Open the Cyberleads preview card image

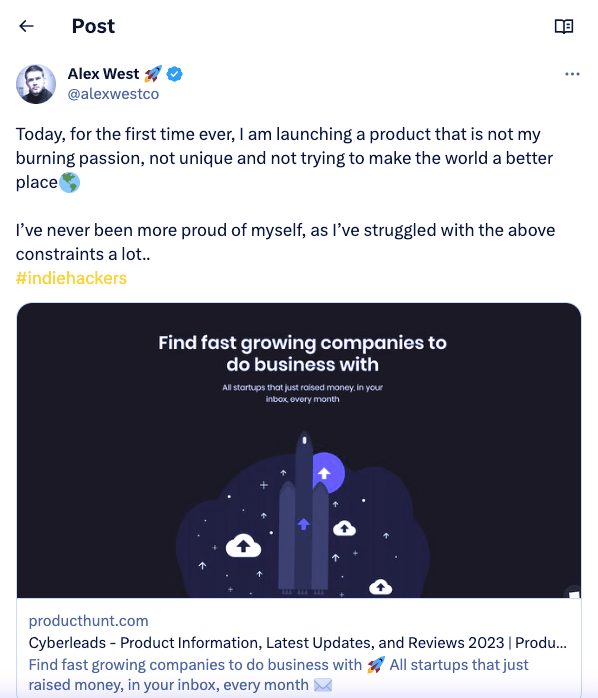click(299, 450)
